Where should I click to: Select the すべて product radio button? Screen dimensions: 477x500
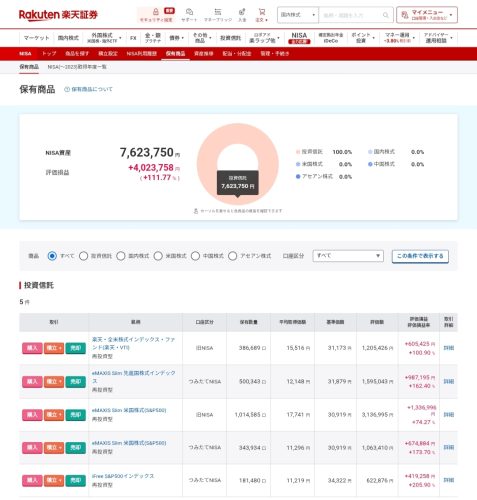(x=52, y=256)
